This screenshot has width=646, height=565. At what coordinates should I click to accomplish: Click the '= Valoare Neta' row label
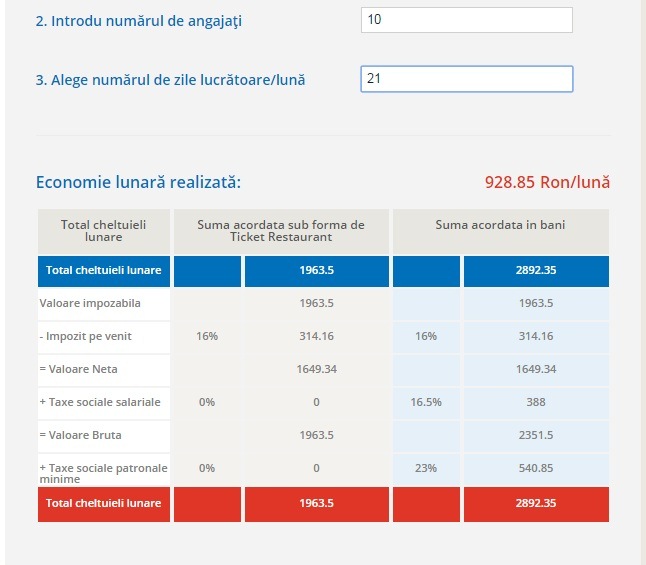79,369
